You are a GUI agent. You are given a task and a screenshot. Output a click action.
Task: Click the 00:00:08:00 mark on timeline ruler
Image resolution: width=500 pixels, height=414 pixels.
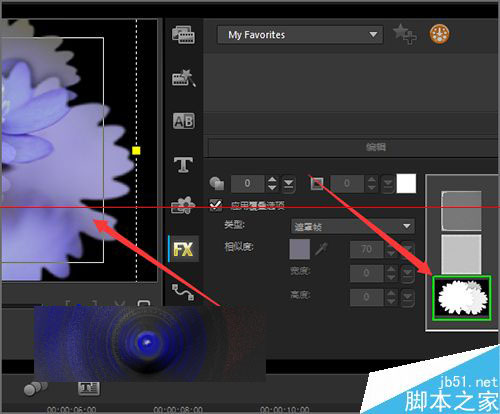178,409
